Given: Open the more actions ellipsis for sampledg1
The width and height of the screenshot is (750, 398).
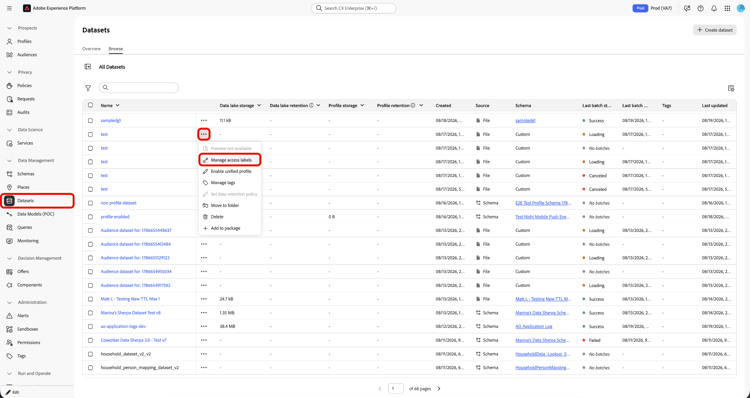Looking at the screenshot, I should (204, 121).
